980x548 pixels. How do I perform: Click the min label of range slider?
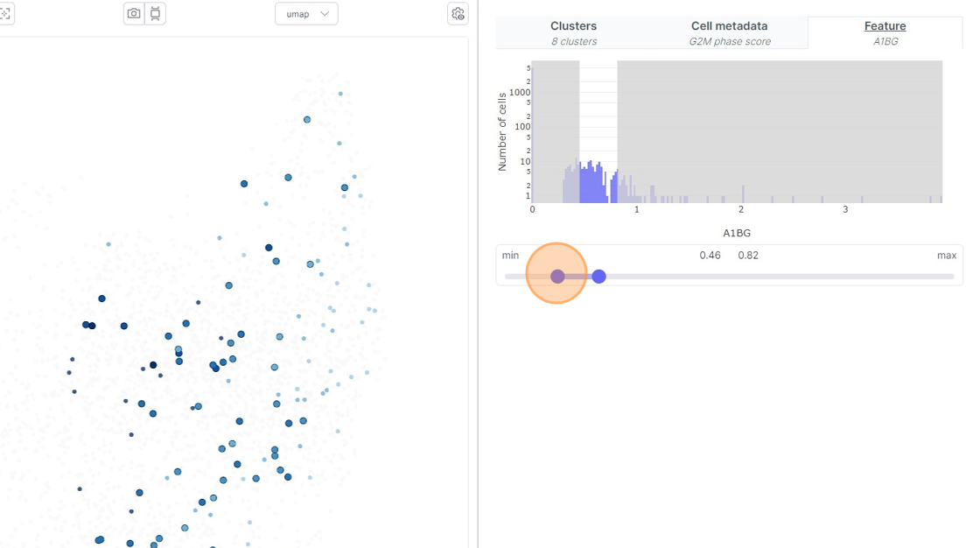click(x=510, y=256)
